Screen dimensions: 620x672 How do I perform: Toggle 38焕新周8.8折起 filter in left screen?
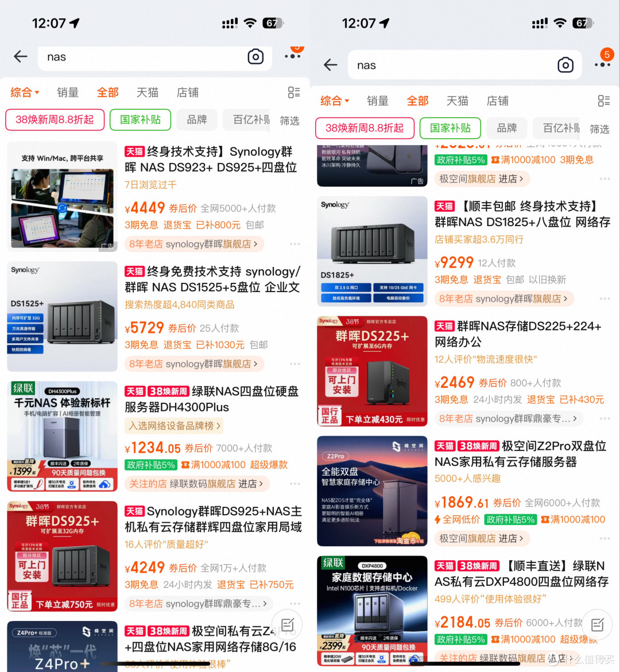click(x=55, y=119)
